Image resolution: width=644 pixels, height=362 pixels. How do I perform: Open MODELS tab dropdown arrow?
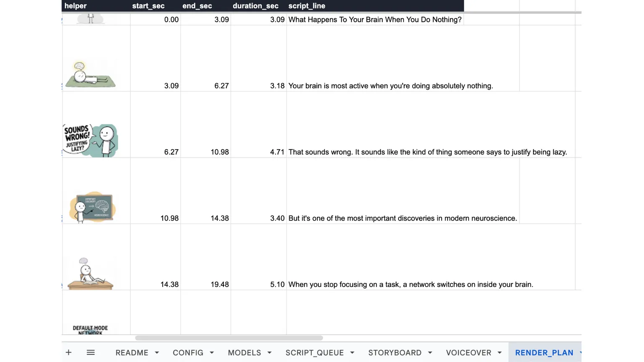(x=270, y=353)
